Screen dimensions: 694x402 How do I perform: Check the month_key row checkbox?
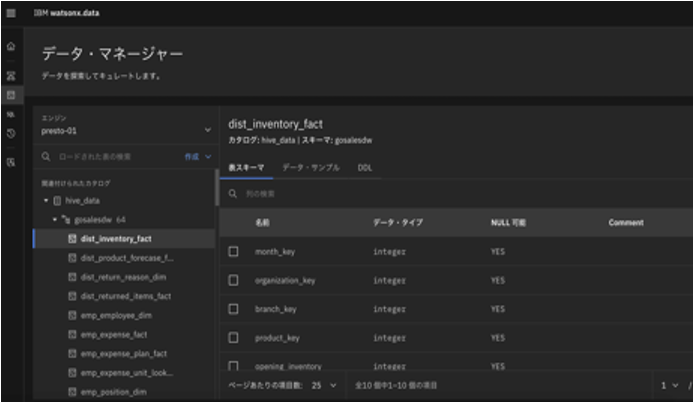click(x=233, y=251)
